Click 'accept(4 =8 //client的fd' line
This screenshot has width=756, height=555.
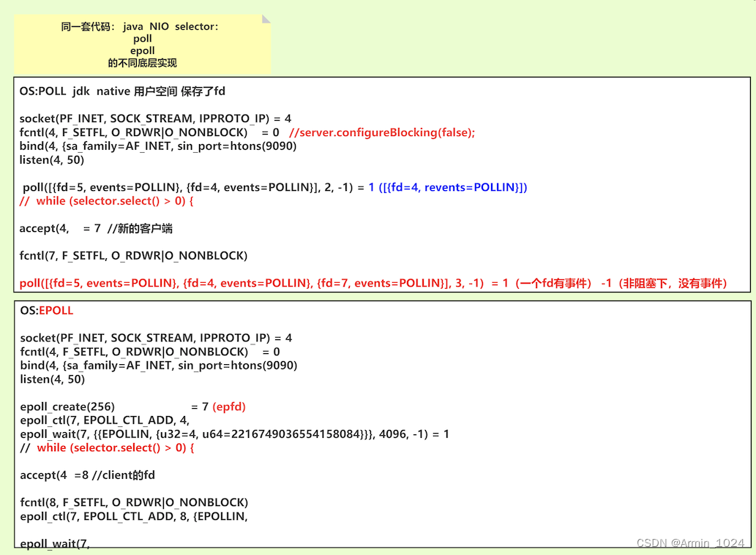click(x=87, y=475)
